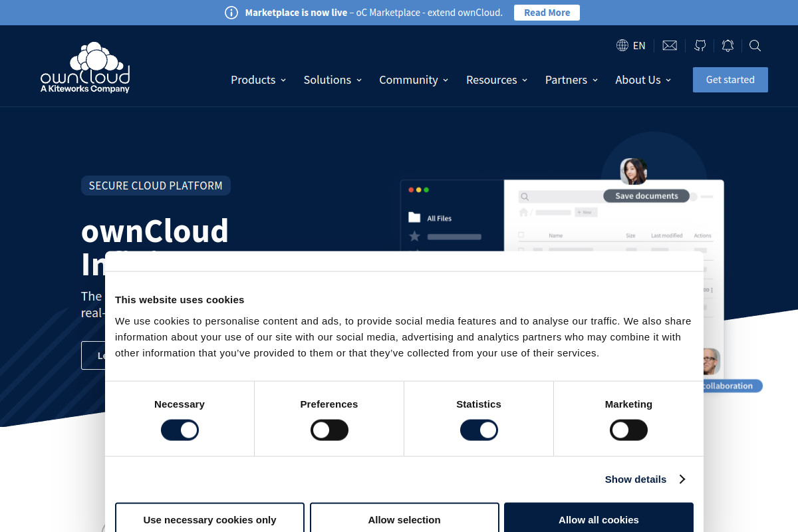The width and height of the screenshot is (798, 532).
Task: Open the Community menu
Action: pyautogui.click(x=414, y=80)
